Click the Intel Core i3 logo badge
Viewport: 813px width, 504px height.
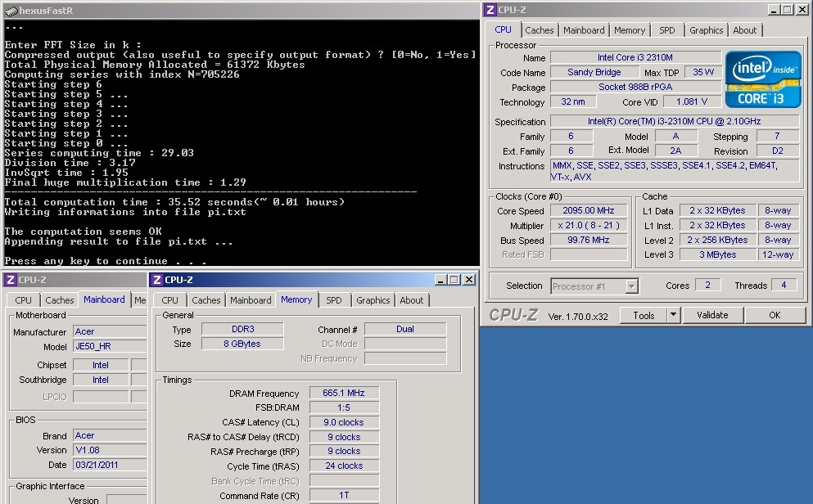tap(763, 79)
